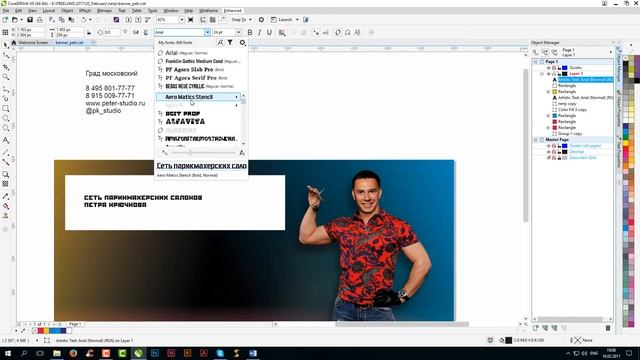
Task: Open the font size dropdown arrow
Action: (238, 32)
